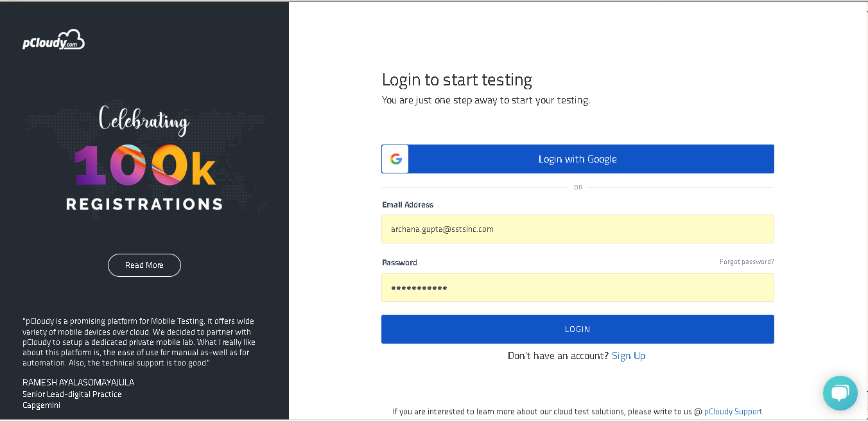This screenshot has height=422, width=868.
Task: Click the 'Email Address' label
Action: pyautogui.click(x=408, y=205)
